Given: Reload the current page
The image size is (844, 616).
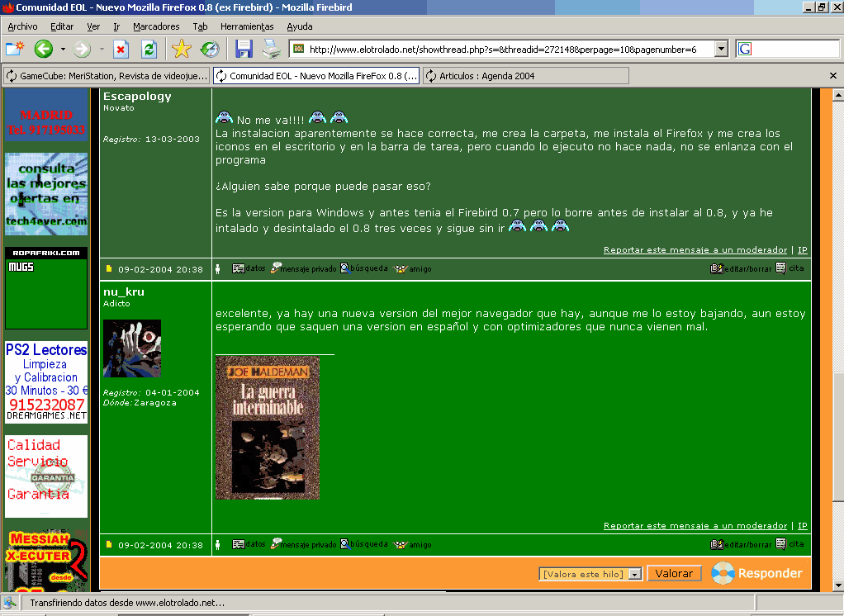Looking at the screenshot, I should coord(149,50).
